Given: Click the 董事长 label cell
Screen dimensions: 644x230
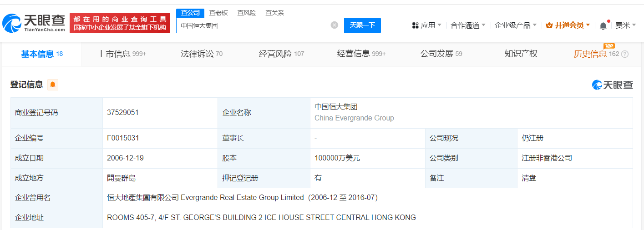Looking at the screenshot, I should click(x=264, y=138).
